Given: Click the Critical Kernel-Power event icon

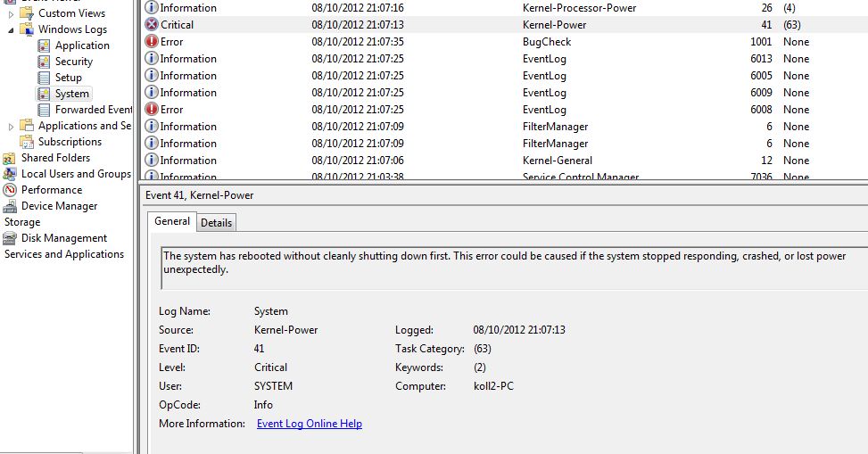Looking at the screenshot, I should click(152, 25).
